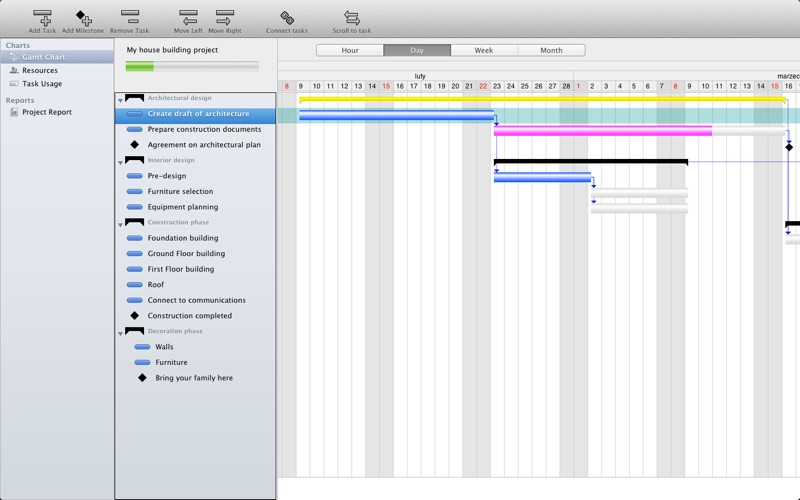Click the Move Right icon

click(224, 18)
